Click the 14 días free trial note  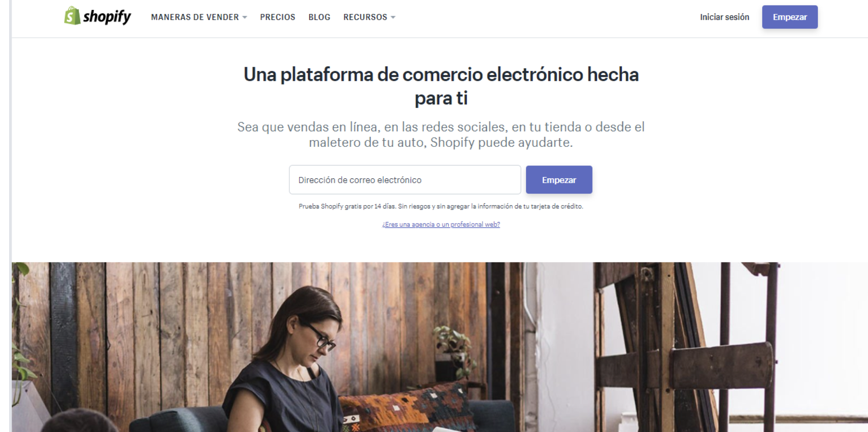point(441,206)
